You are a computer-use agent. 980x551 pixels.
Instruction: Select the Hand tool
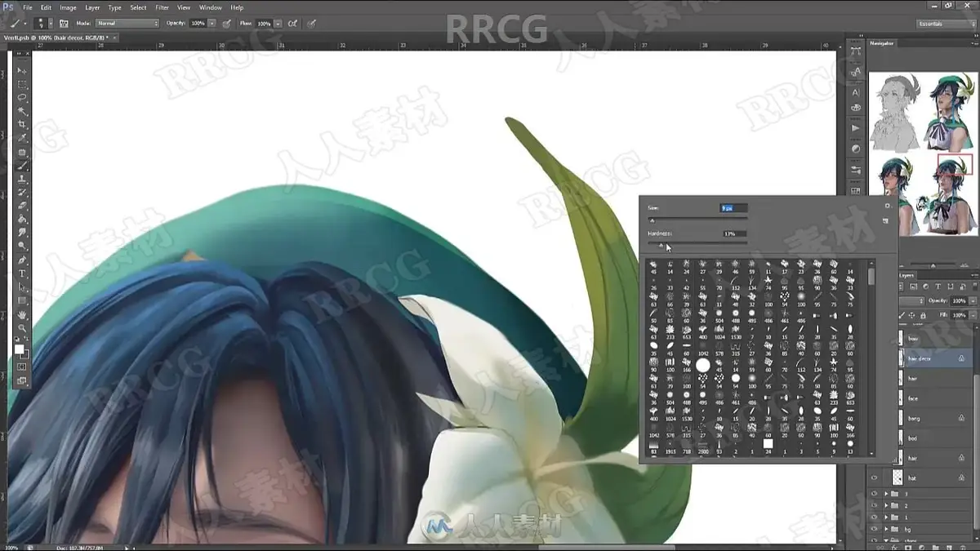point(22,314)
